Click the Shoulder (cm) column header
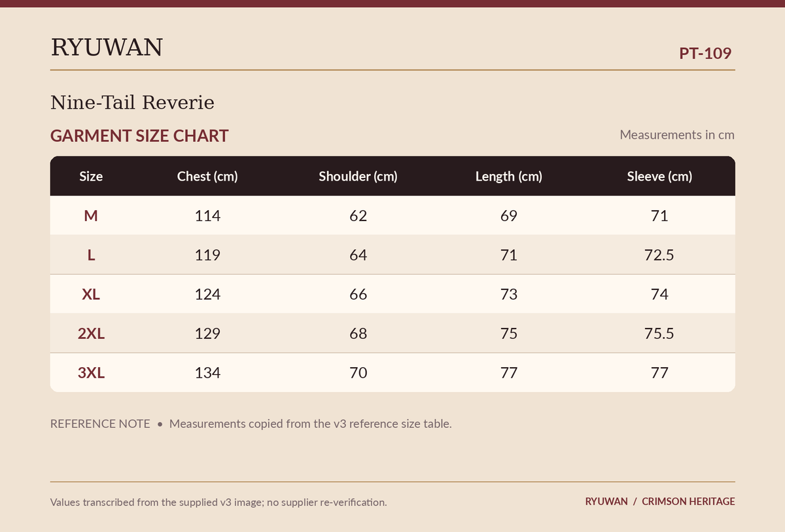Image resolution: width=785 pixels, height=532 pixels. pyautogui.click(x=358, y=176)
